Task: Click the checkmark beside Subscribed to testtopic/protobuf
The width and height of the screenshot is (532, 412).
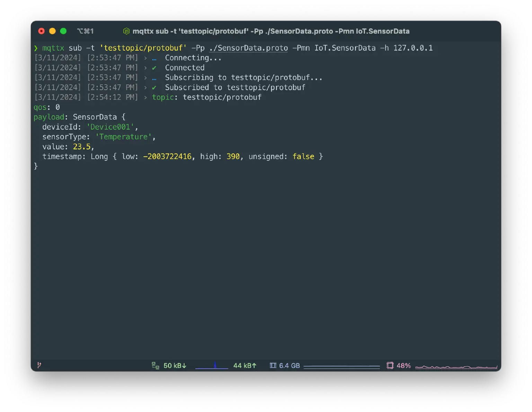Action: [x=154, y=87]
